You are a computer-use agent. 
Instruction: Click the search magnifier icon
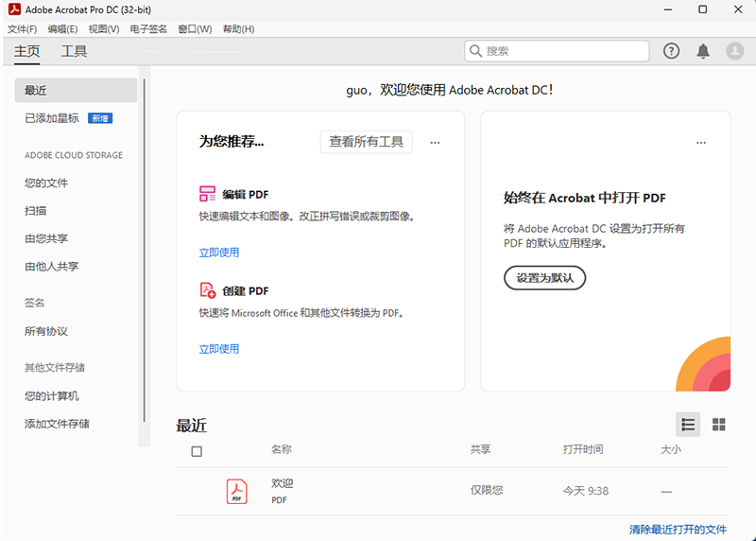[475, 51]
